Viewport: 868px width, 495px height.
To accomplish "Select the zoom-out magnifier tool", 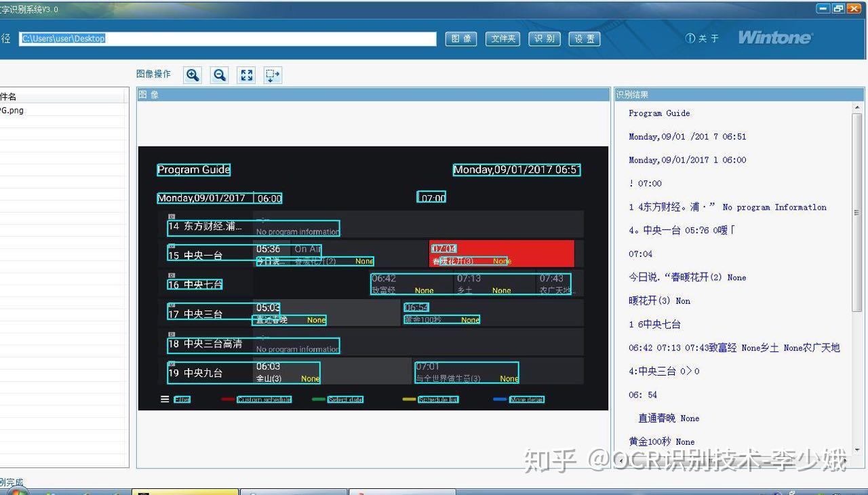I will tap(219, 75).
